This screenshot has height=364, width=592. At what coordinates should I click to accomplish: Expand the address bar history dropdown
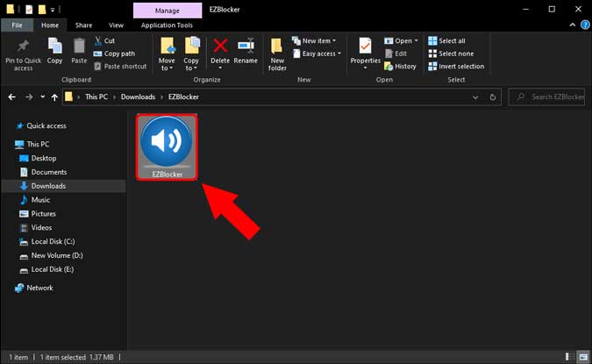[475, 97]
